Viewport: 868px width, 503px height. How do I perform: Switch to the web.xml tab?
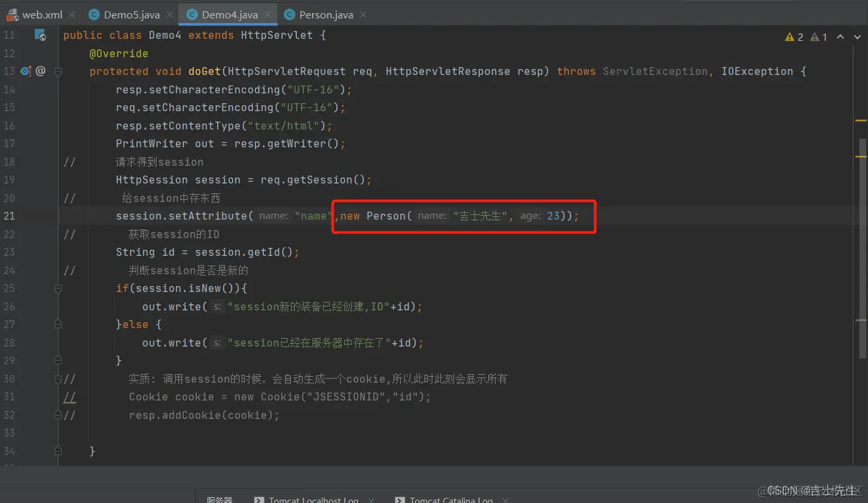coord(42,14)
